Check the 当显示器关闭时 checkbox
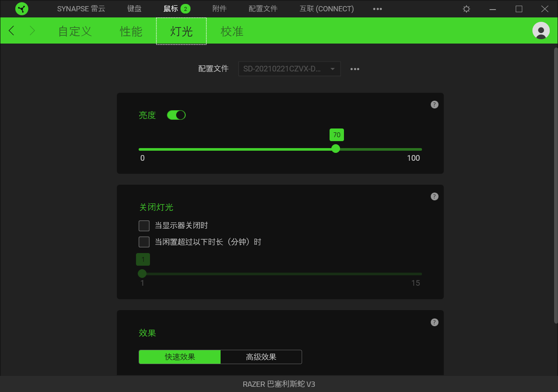Viewport: 558px width, 392px height. click(144, 226)
